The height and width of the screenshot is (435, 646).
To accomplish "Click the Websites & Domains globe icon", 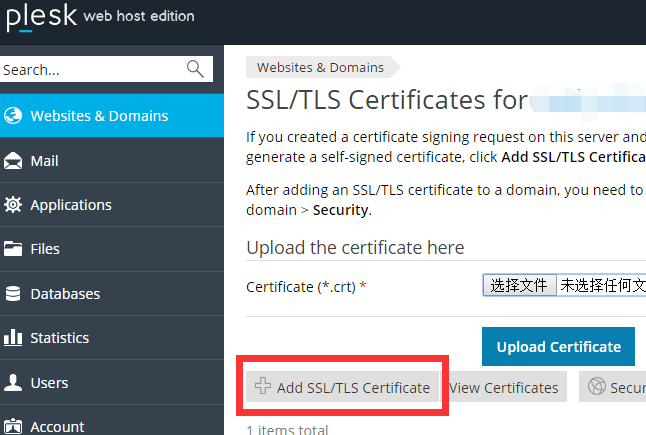I will pyautogui.click(x=13, y=116).
